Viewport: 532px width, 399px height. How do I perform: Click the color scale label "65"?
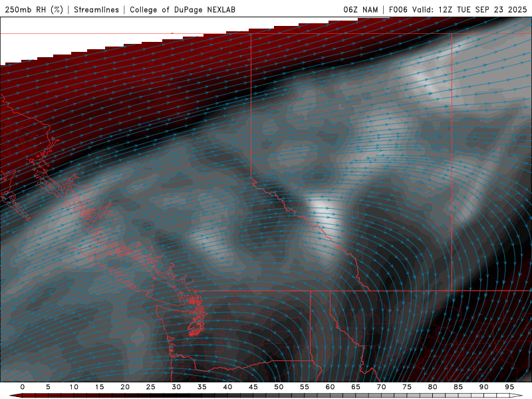point(356,387)
